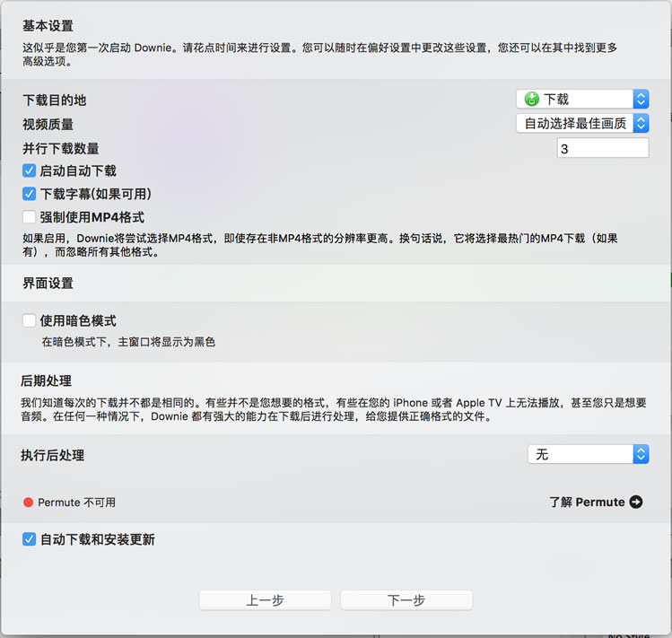Viewport: 672px width, 638px height.
Task: Uncheck the 启动自动下载 checkbox
Action: click(x=29, y=170)
